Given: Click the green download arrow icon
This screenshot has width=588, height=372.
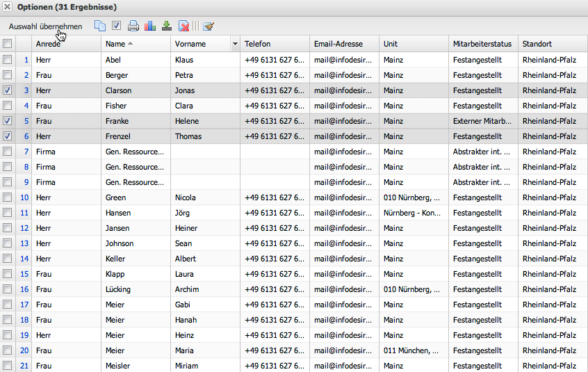Looking at the screenshot, I should (x=167, y=26).
